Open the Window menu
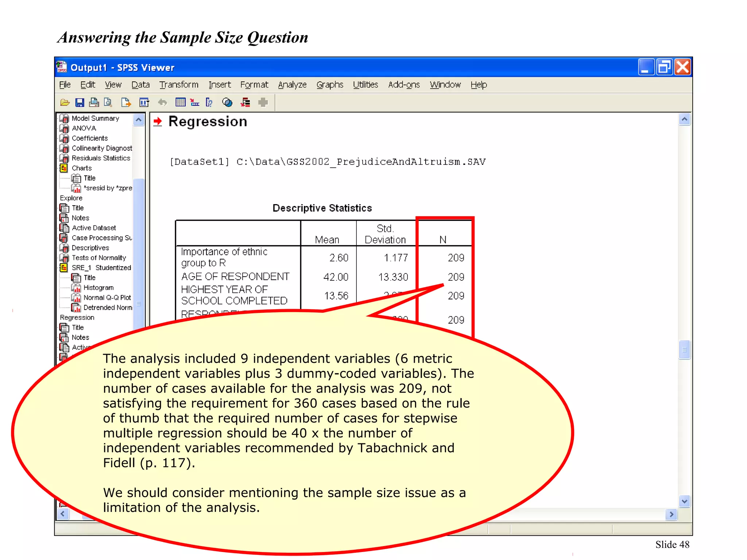The width and height of the screenshot is (747, 560). click(445, 85)
